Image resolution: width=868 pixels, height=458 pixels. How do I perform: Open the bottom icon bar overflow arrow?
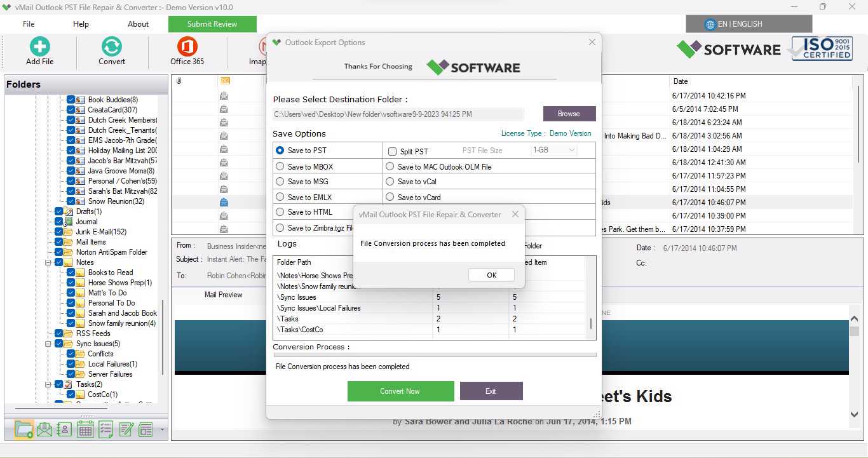tap(162, 430)
